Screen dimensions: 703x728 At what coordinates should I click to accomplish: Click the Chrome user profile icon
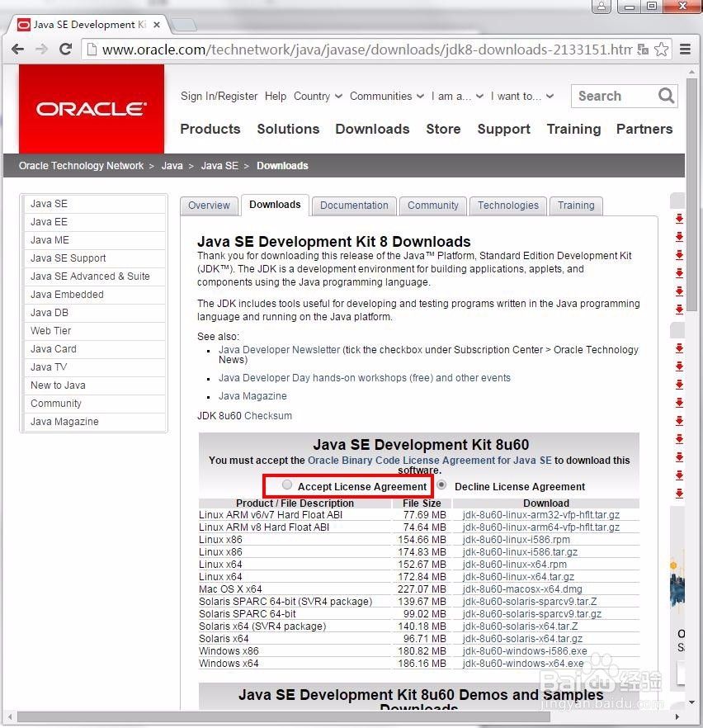click(602, 7)
